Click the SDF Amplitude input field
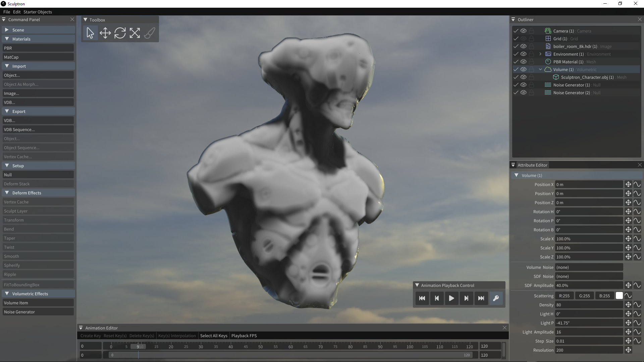Image resolution: width=644 pixels, height=362 pixels. (x=589, y=285)
